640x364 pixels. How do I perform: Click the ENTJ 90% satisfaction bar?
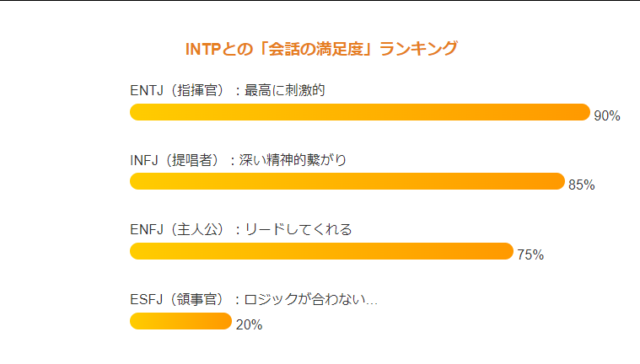click(x=359, y=112)
